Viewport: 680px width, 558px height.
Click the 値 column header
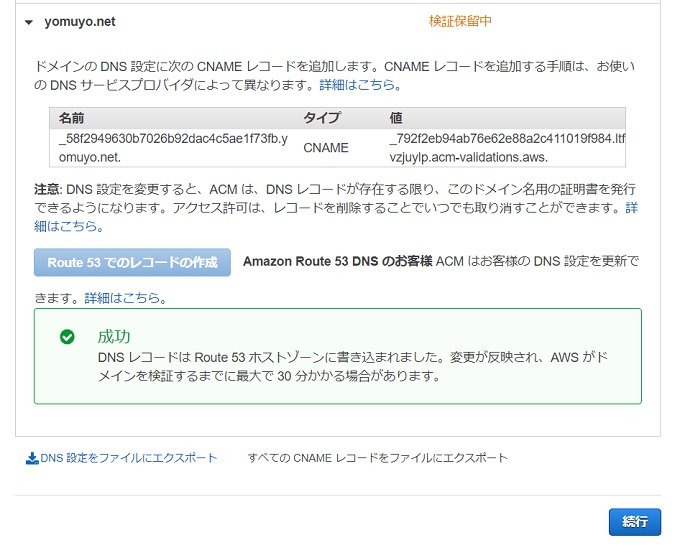pos(396,118)
